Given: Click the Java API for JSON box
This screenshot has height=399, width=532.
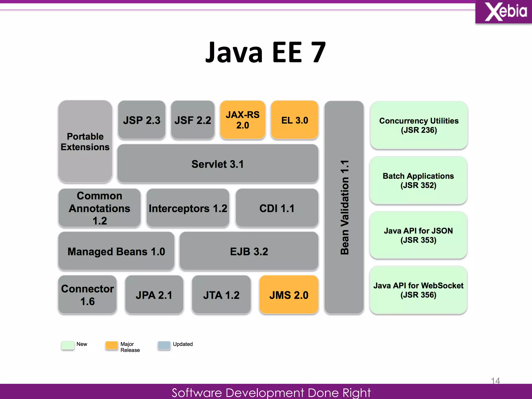Looking at the screenshot, I should tap(418, 235).
